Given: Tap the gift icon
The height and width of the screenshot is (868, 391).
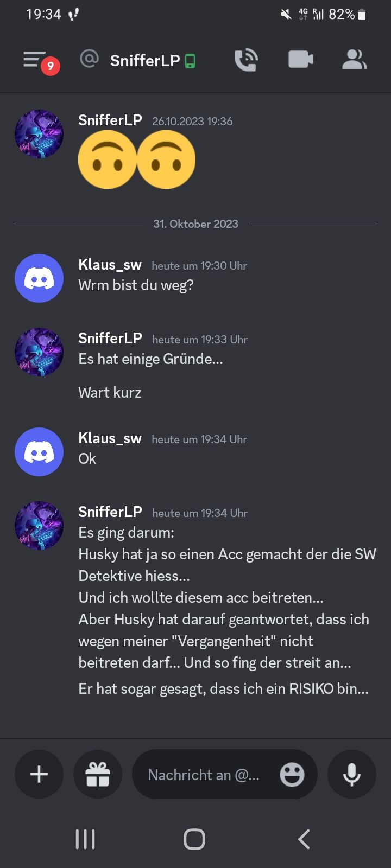Looking at the screenshot, I should pos(98,774).
